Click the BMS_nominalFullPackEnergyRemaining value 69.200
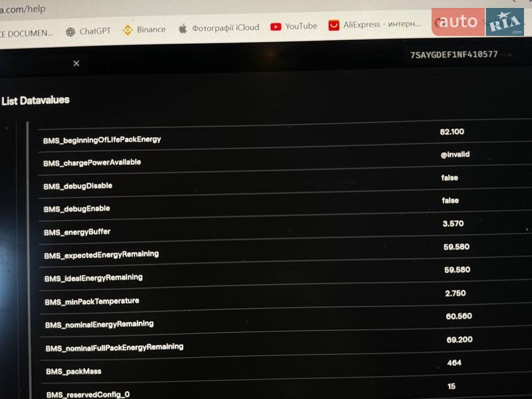 460,340
